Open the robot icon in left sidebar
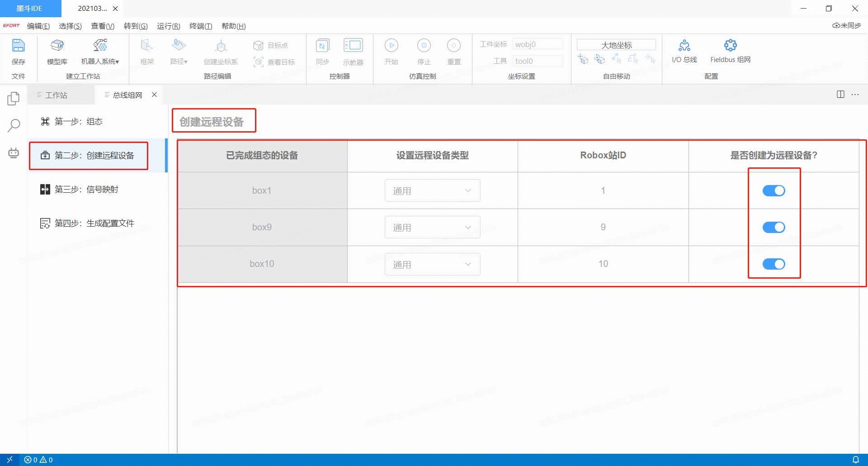Viewport: 868px width, 466px height. pyautogui.click(x=14, y=153)
